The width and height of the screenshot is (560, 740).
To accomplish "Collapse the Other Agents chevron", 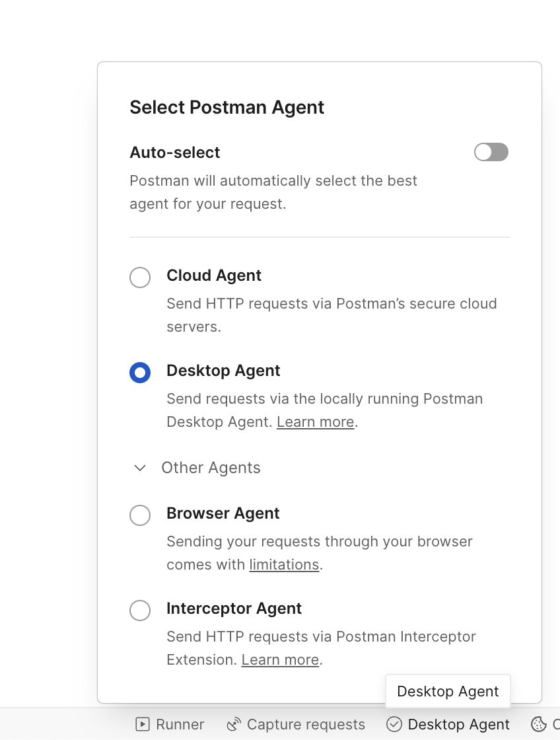I will [x=140, y=468].
